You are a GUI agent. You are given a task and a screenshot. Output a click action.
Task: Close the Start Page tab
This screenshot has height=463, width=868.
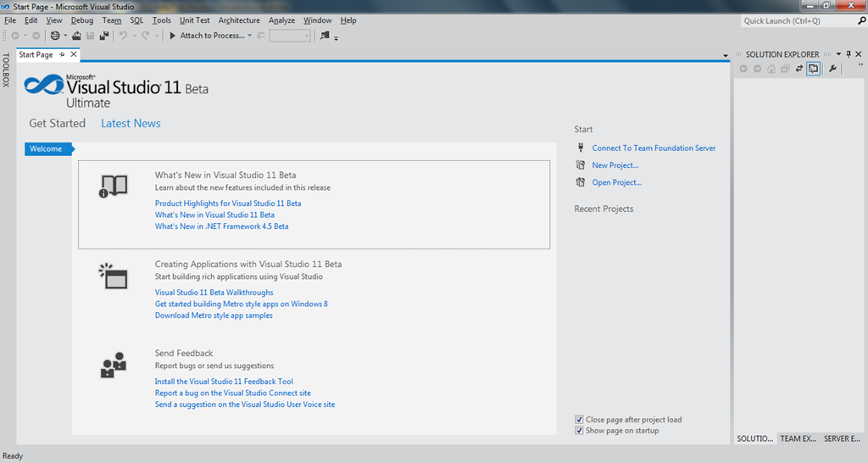tap(74, 54)
